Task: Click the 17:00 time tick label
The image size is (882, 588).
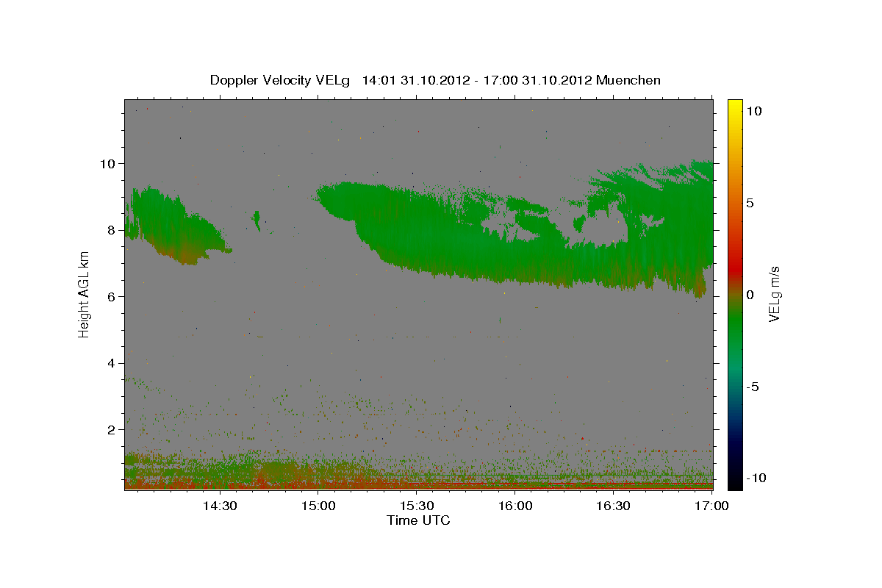Action: [x=712, y=506]
